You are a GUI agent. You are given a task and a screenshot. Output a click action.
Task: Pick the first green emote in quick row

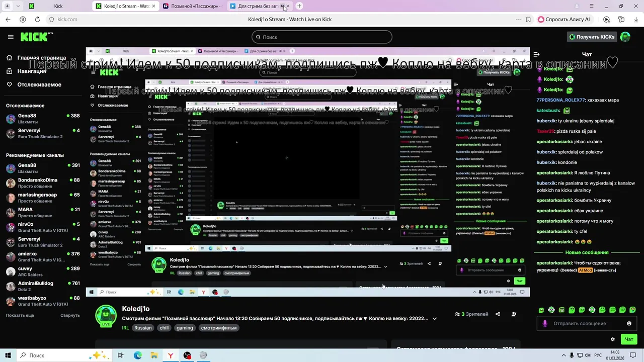(x=541, y=310)
